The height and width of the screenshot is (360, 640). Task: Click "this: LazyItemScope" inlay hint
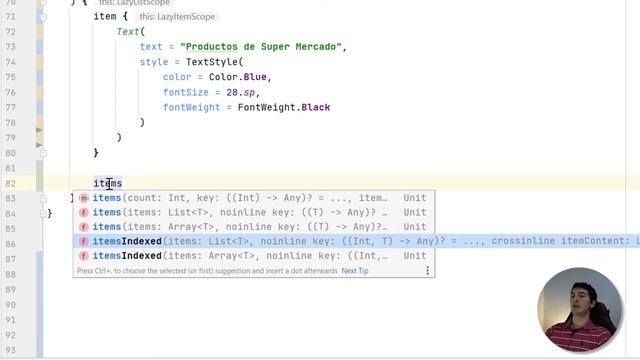177,17
